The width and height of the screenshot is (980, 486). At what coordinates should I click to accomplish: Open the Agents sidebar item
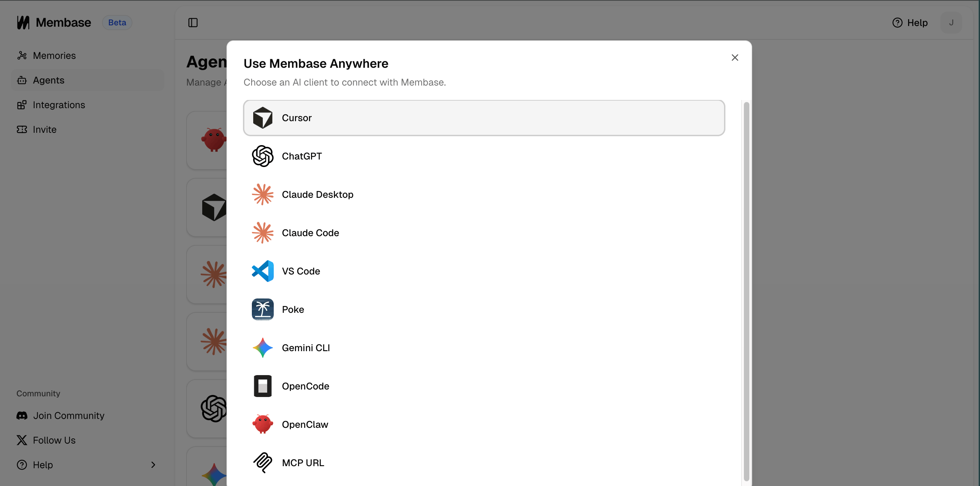tap(88, 80)
